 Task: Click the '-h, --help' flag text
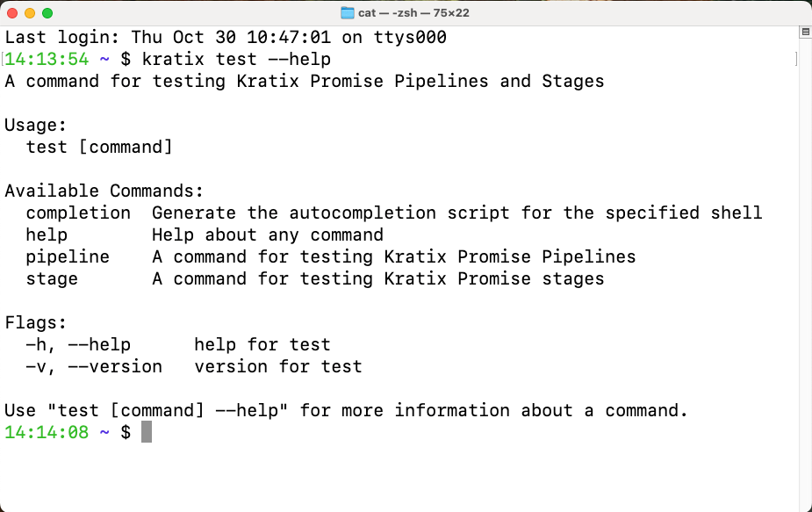click(78, 344)
